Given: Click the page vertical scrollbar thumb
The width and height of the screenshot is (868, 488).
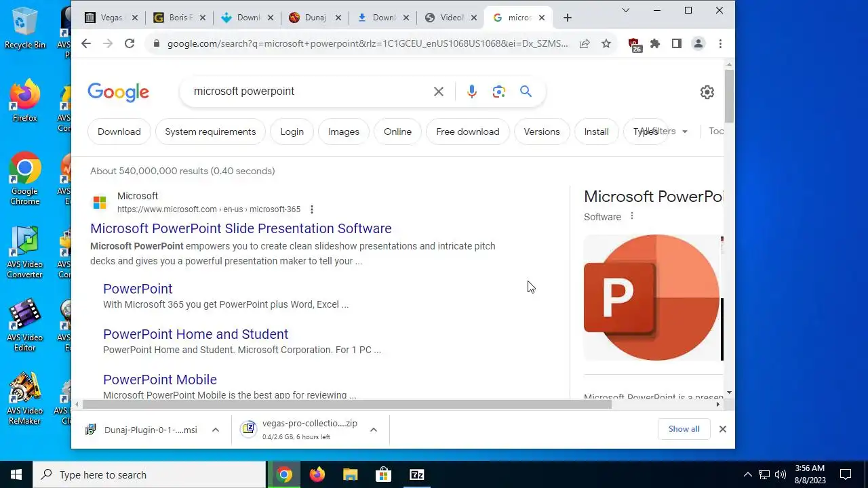Looking at the screenshot, I should point(729,96).
